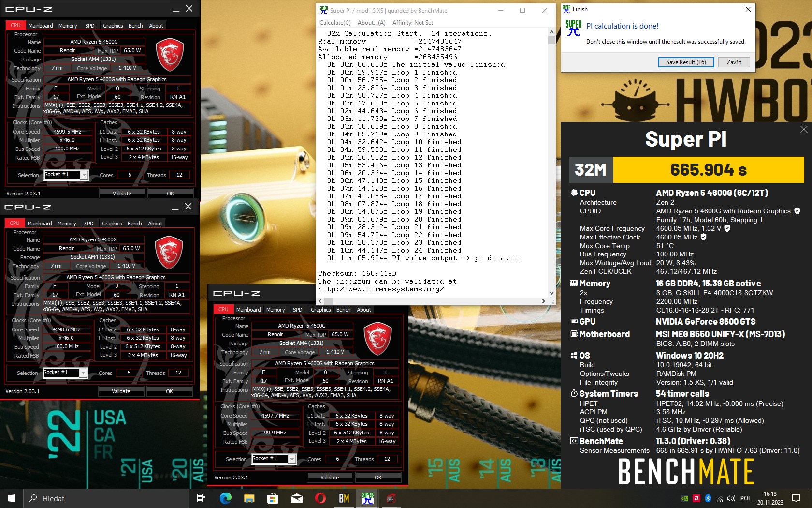Click the Hledat taskbar search box
Image resolution: width=812 pixels, height=508 pixels.
click(x=106, y=498)
